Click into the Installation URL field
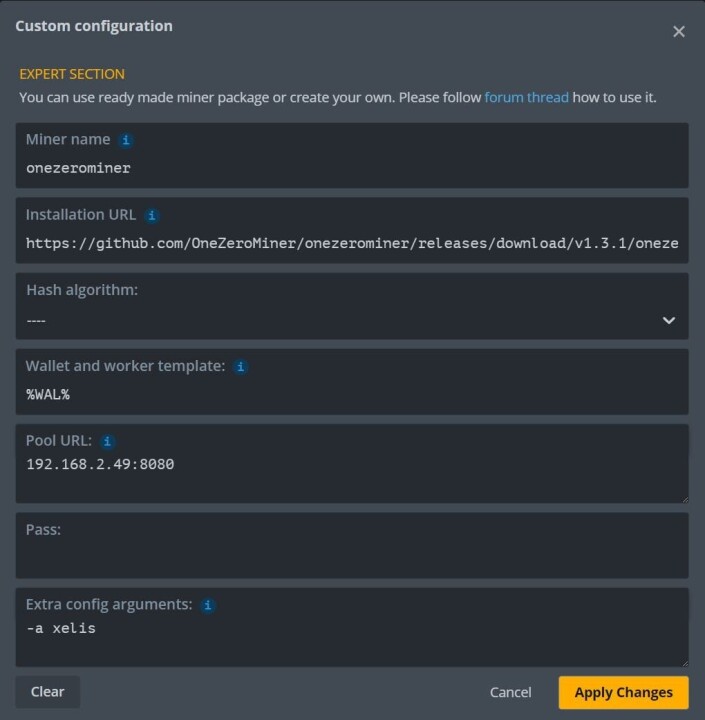Viewport: 705px width, 720px height. pyautogui.click(x=352, y=231)
